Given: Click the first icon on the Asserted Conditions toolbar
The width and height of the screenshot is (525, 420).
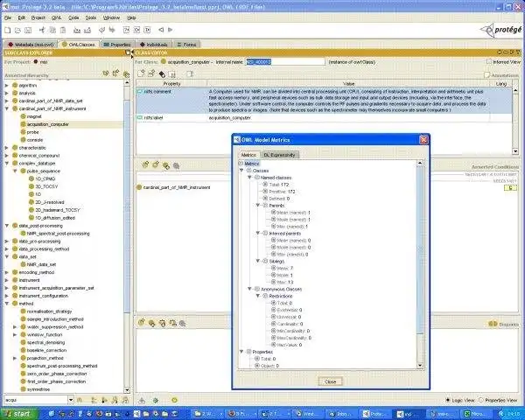Looking at the screenshot, I should point(145,164).
